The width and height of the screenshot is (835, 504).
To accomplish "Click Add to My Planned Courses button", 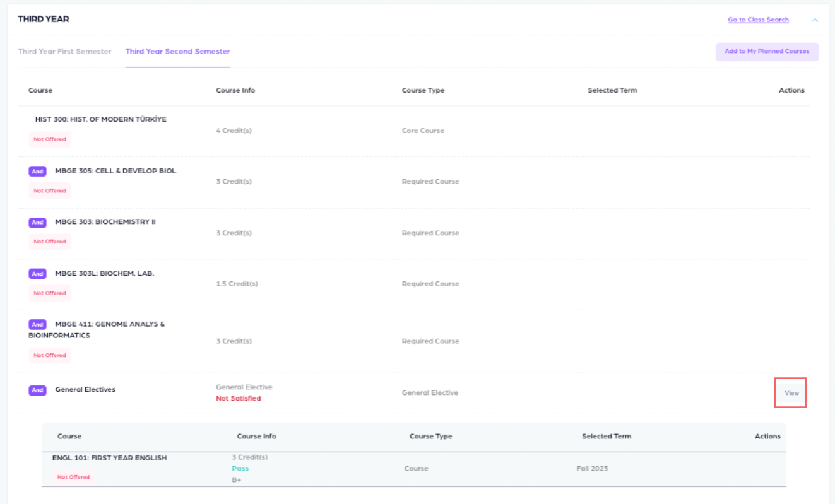I will 767,52.
